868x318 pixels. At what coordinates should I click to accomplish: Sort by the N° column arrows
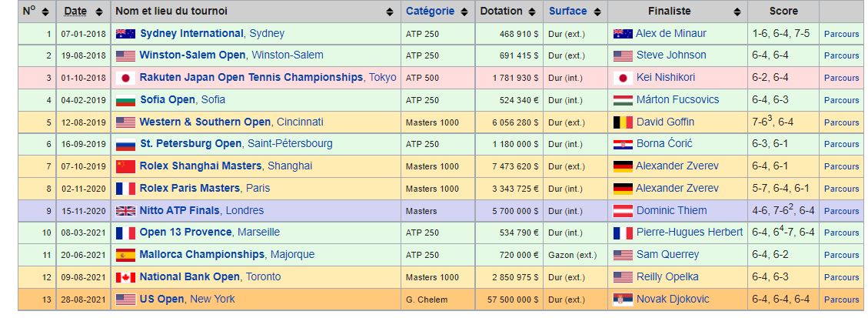(x=45, y=12)
